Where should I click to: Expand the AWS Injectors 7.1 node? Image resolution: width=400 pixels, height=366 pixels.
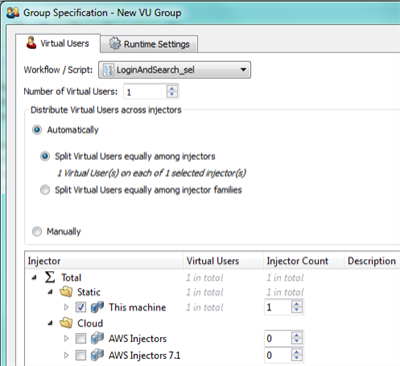point(66,355)
